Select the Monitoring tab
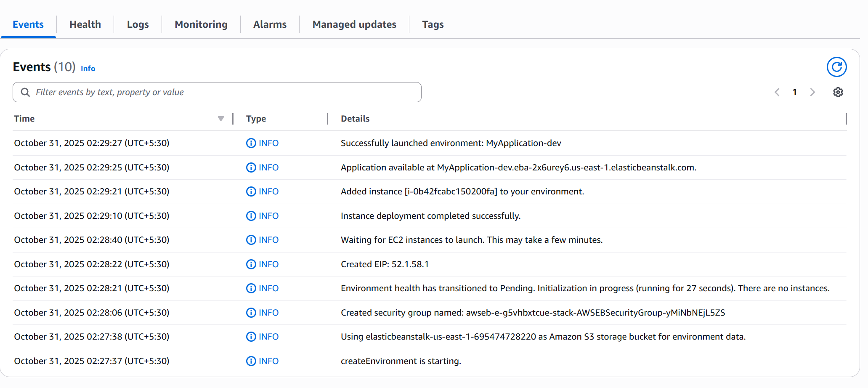Viewport: 868px width, 388px height. 201,24
